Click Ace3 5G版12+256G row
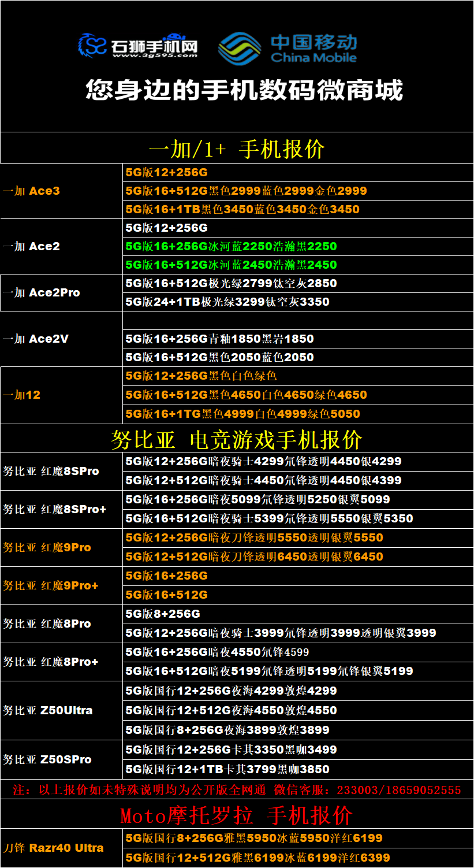This screenshot has height=868, width=474. 298,172
